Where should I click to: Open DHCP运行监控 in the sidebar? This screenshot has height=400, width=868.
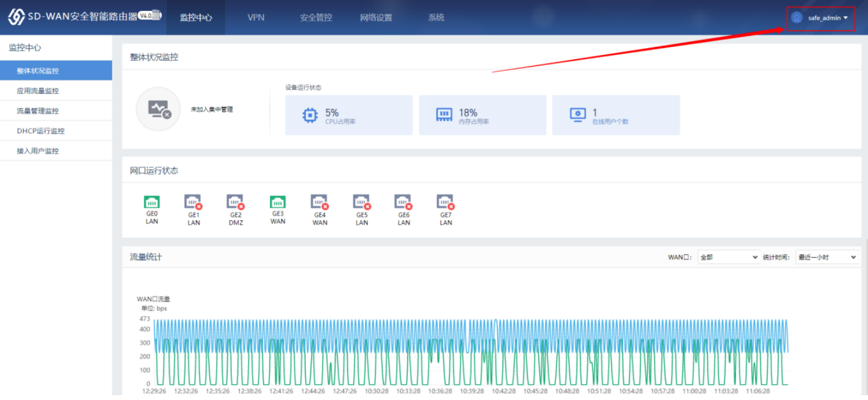coord(41,131)
